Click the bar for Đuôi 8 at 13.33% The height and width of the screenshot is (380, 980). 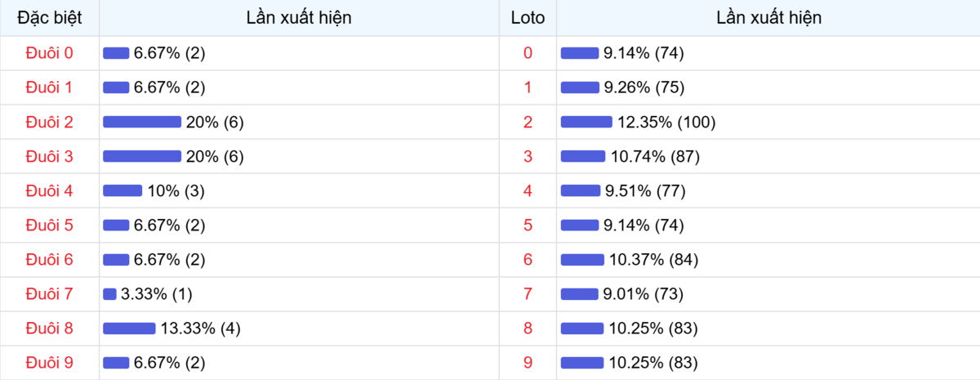(x=129, y=328)
